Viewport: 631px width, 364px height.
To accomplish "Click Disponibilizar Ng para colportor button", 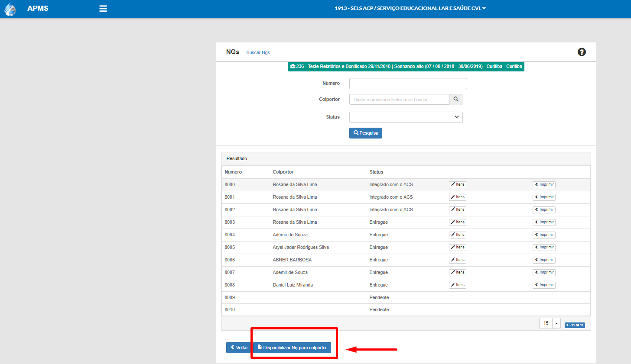I will pos(292,348).
